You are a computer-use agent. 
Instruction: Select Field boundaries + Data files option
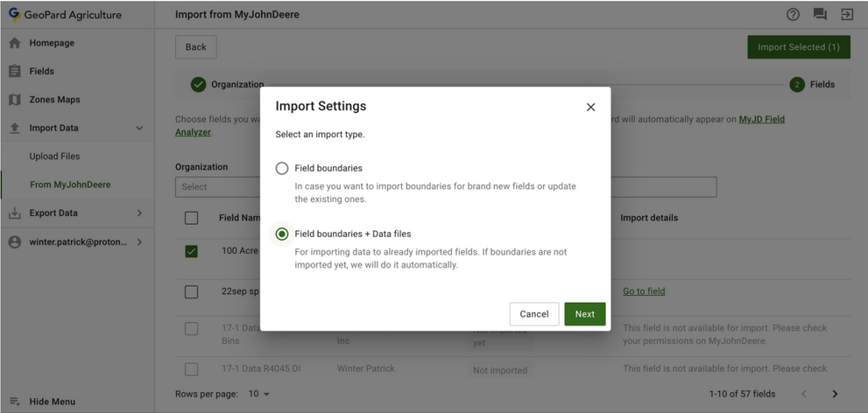[282, 234]
